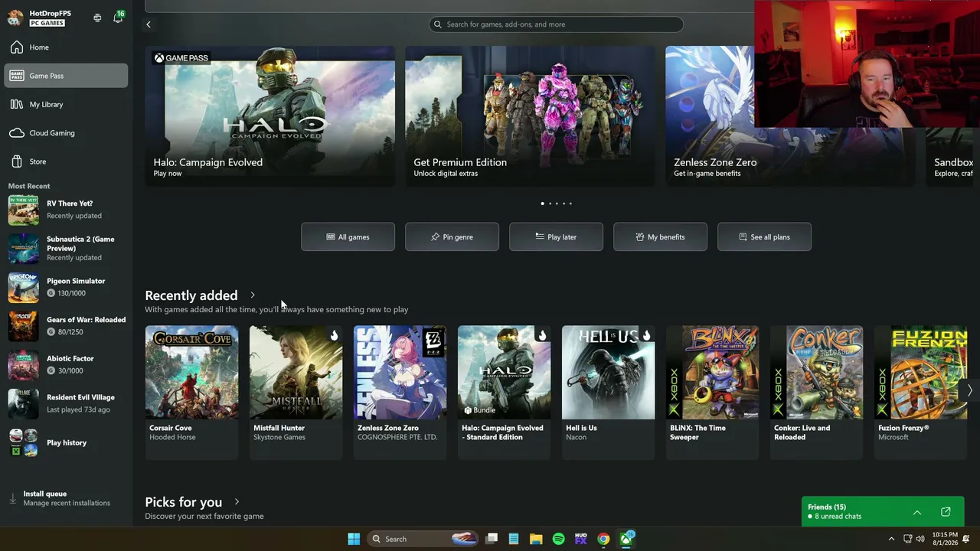This screenshot has height=551, width=980.
Task: Open File Explorer from the taskbar
Action: click(x=536, y=539)
